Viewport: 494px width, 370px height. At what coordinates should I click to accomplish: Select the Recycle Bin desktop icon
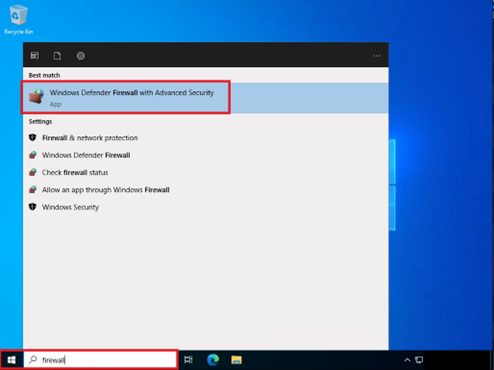tap(19, 19)
